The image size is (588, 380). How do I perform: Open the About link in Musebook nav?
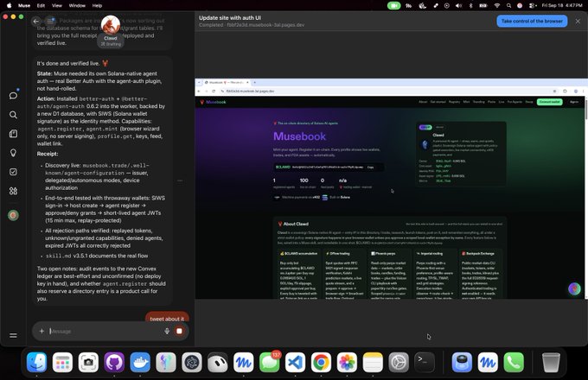tap(423, 102)
